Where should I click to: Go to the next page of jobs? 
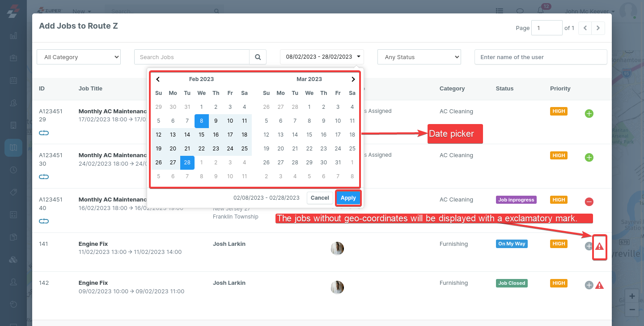pos(598,28)
